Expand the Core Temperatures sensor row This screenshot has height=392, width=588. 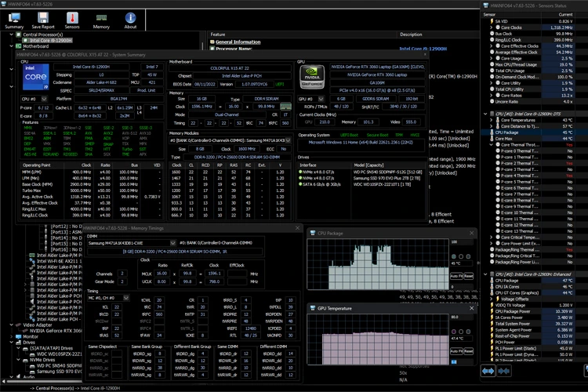click(492, 120)
